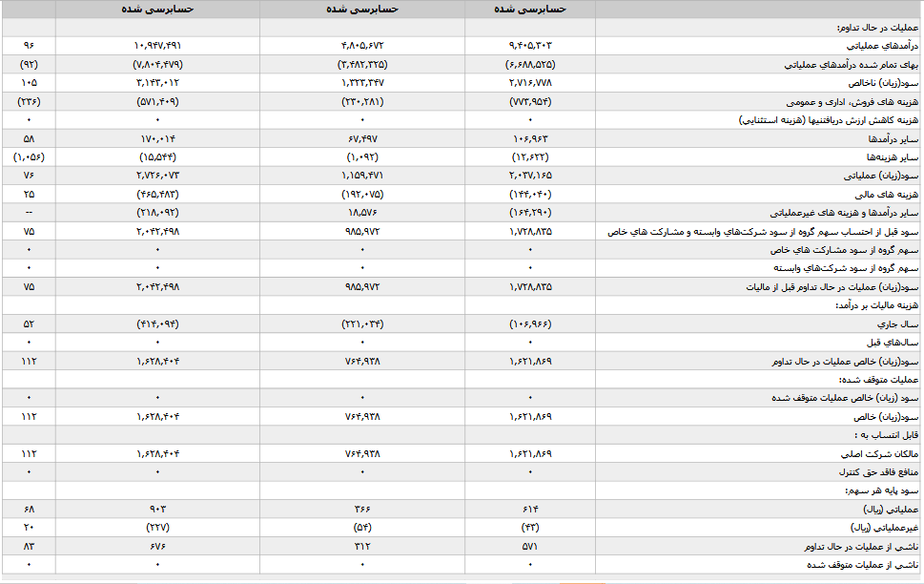Click the operating revenue value ۴,۸۰۵,۶۷۲
The height and width of the screenshot is (584, 924).
tap(362, 46)
